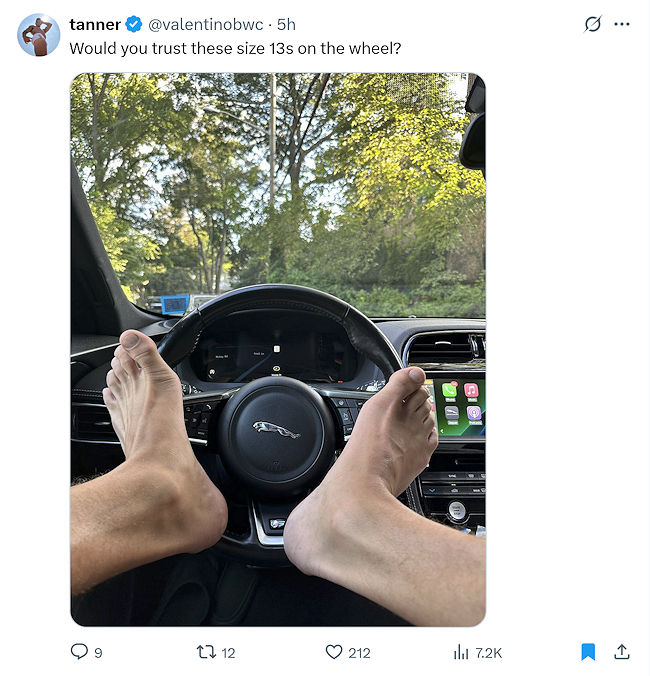Expand the three-dot more options menu
Image resolution: width=650 pixels, height=676 pixels.
pos(622,24)
